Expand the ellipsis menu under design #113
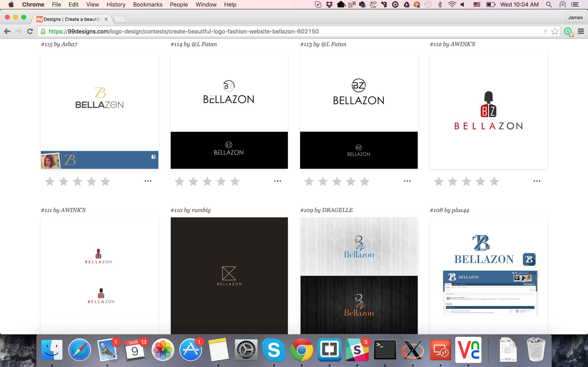The height and width of the screenshot is (367, 588). point(407,181)
